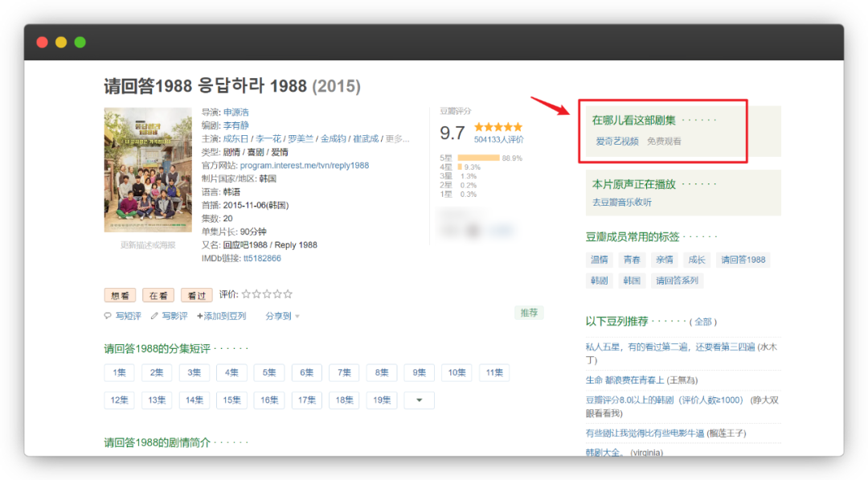The width and height of the screenshot is (868, 480).
Task: Select the 韩国 tag
Action: (632, 281)
